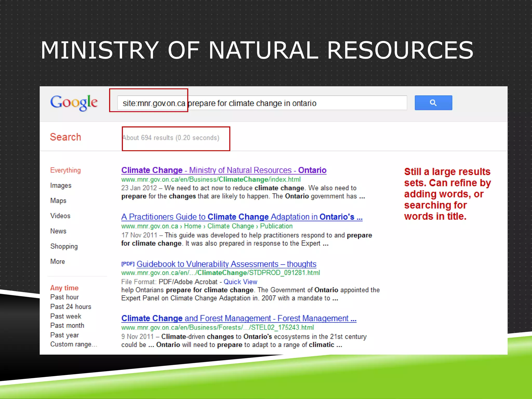Click the STDPROD_091281.html green URL
The image size is (532, 399).
coord(221,273)
